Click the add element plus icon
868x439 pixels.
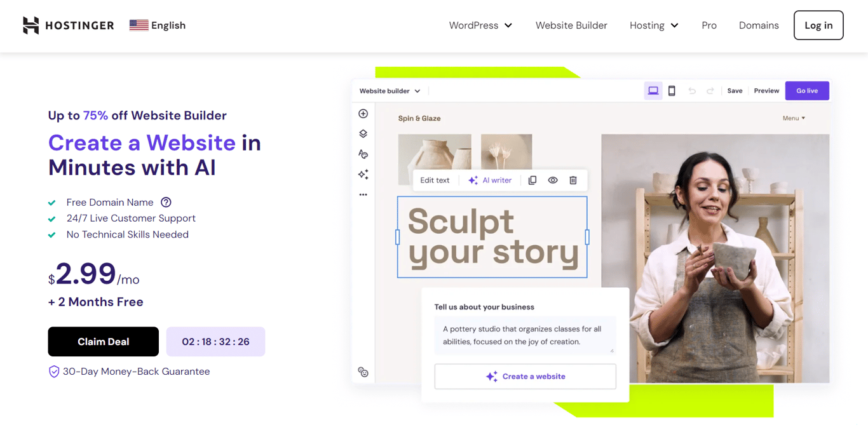point(363,113)
